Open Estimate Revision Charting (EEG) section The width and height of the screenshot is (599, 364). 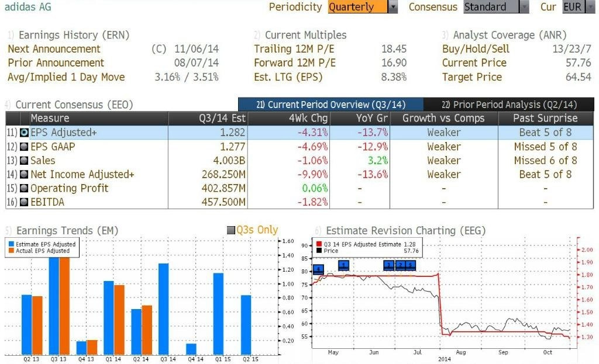pos(406,230)
